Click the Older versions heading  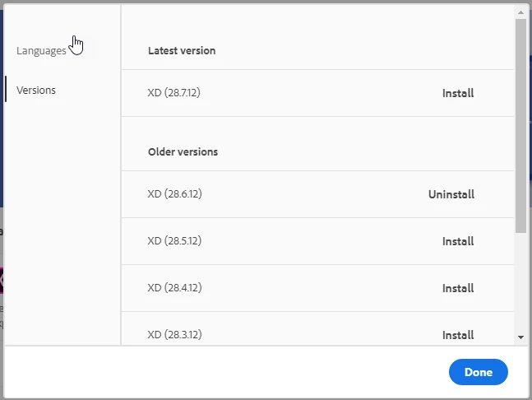click(183, 151)
